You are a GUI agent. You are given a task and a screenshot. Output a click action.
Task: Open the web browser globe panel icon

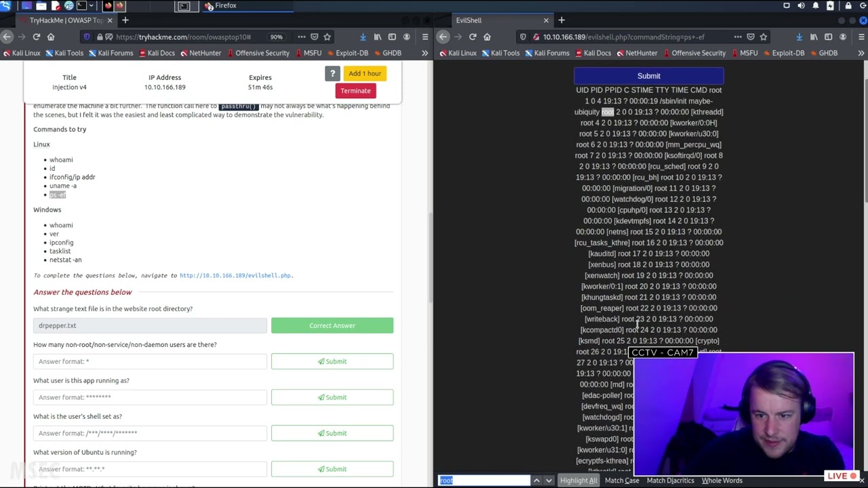(68, 6)
